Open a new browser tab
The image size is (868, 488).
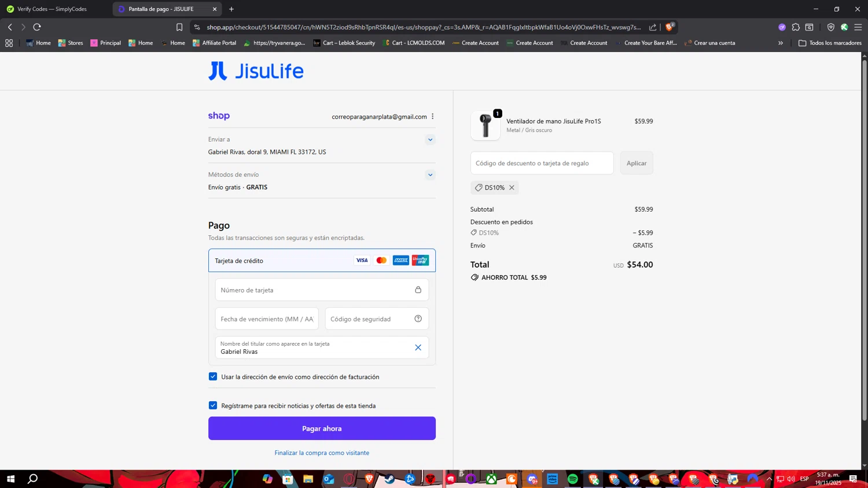coord(231,9)
